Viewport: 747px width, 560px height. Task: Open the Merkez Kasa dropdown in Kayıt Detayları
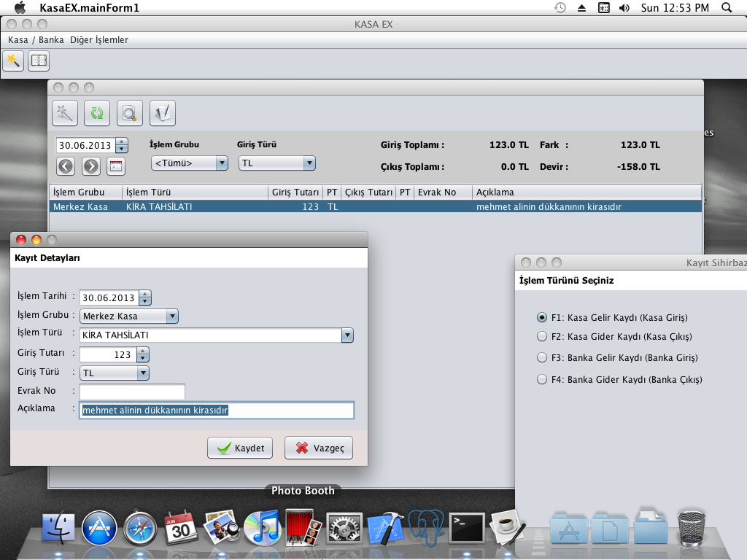click(172, 316)
